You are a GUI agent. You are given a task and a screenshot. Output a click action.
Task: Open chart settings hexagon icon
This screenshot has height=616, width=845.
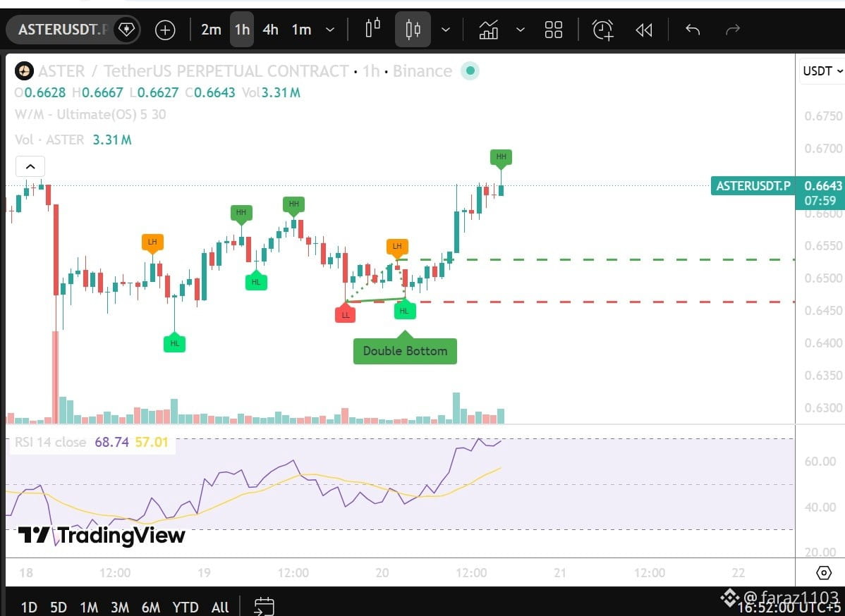click(x=823, y=572)
